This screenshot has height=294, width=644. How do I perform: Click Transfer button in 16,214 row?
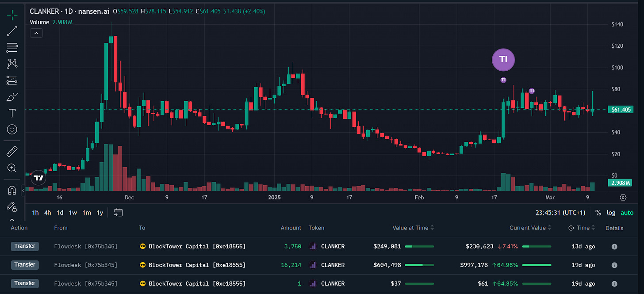pos(25,265)
